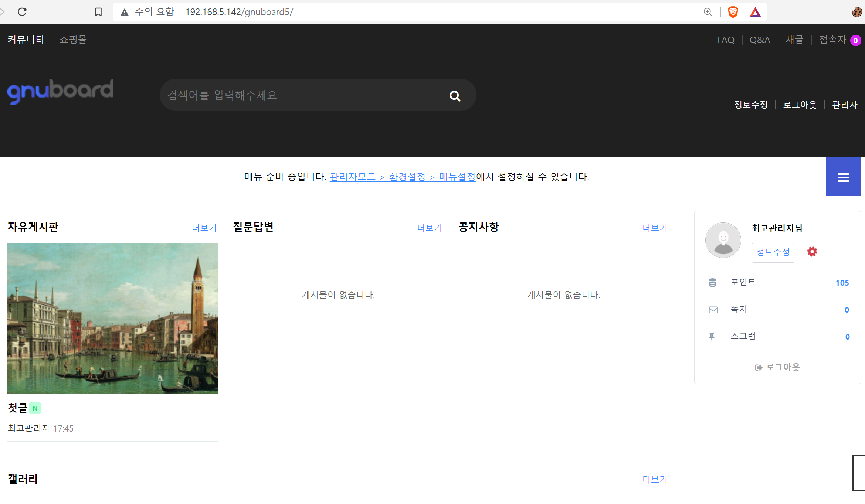
Task: Open 관리자 admin link in header
Action: tap(844, 105)
